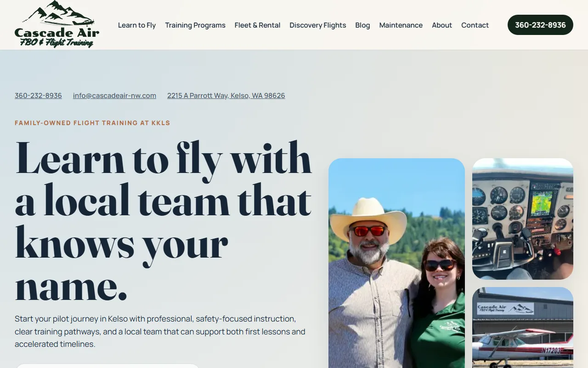Open the 2215 A Parrott Way address link
Viewport: 588px width, 368px height.
[x=226, y=96]
